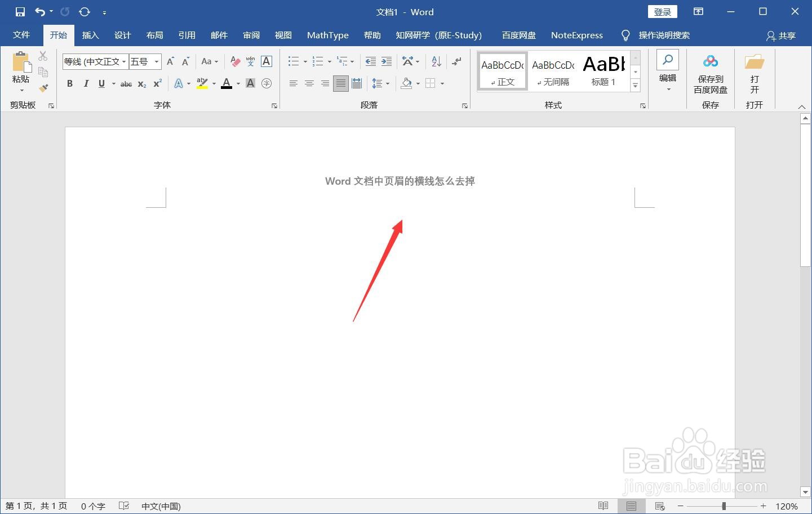Click the Shading bucket icon
The width and height of the screenshot is (812, 514).
click(x=407, y=83)
